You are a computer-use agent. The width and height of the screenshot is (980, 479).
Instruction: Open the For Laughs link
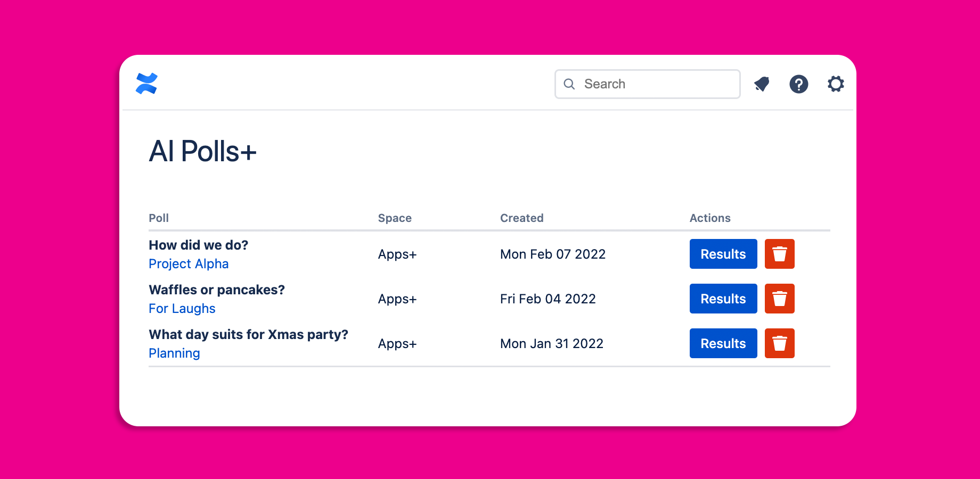pyautogui.click(x=182, y=309)
